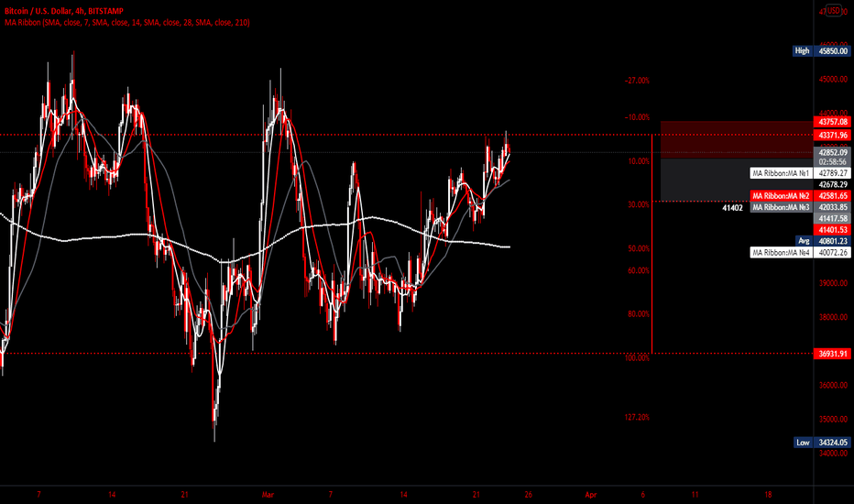Select the MA Ribbon:MA №4 label
The image size is (854, 504).
point(781,253)
